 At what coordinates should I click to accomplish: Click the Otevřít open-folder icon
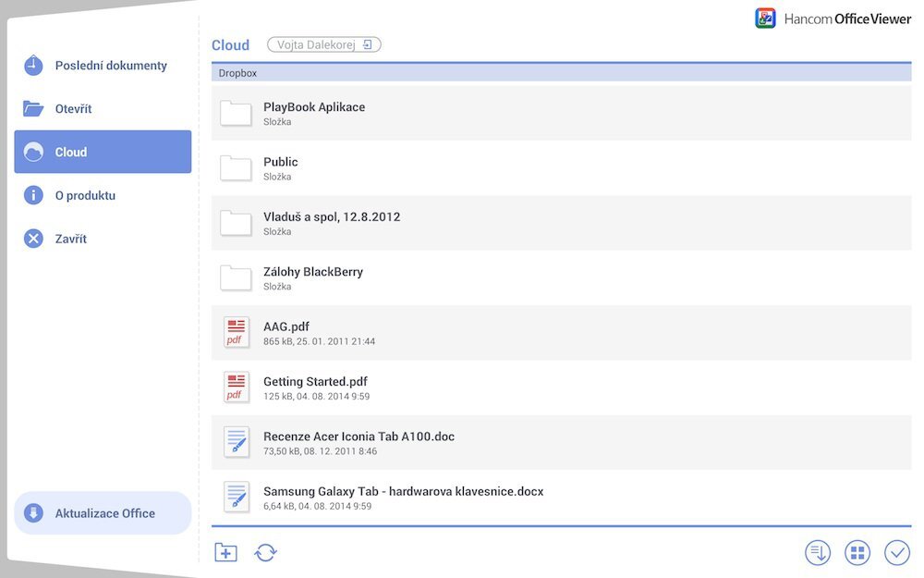pos(33,108)
